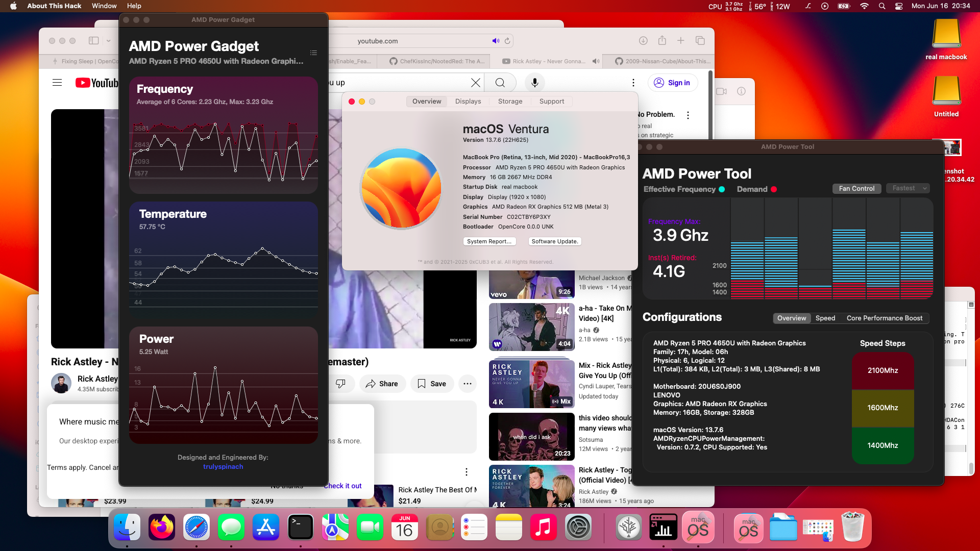Open YouTube settings three-dot menu
Screen dimensions: 980x551
(x=633, y=83)
